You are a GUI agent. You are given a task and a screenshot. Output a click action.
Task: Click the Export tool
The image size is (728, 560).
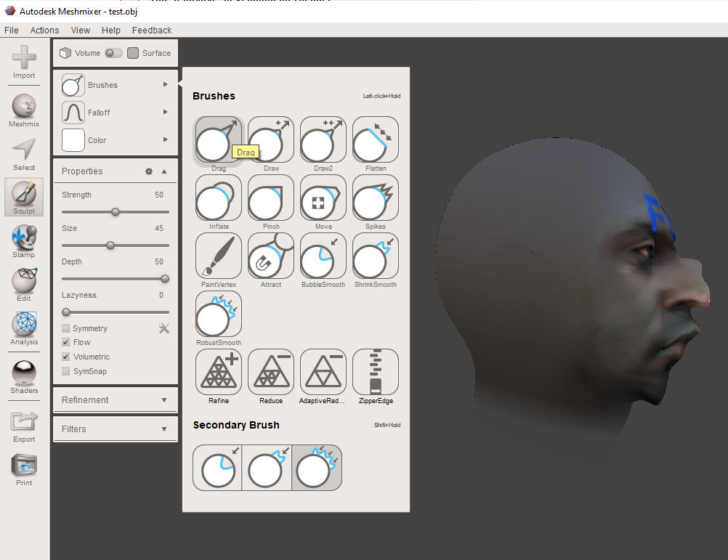pyautogui.click(x=24, y=427)
